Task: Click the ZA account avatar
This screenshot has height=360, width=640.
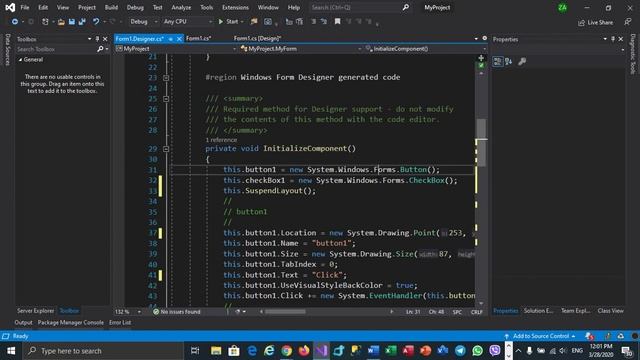Action: [562, 8]
